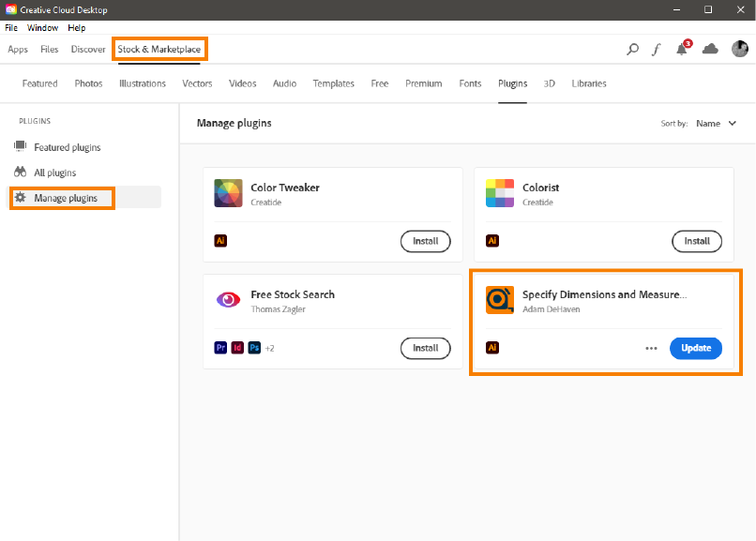Image resolution: width=756 pixels, height=541 pixels.
Task: Go to the Free category tab
Action: coord(380,83)
